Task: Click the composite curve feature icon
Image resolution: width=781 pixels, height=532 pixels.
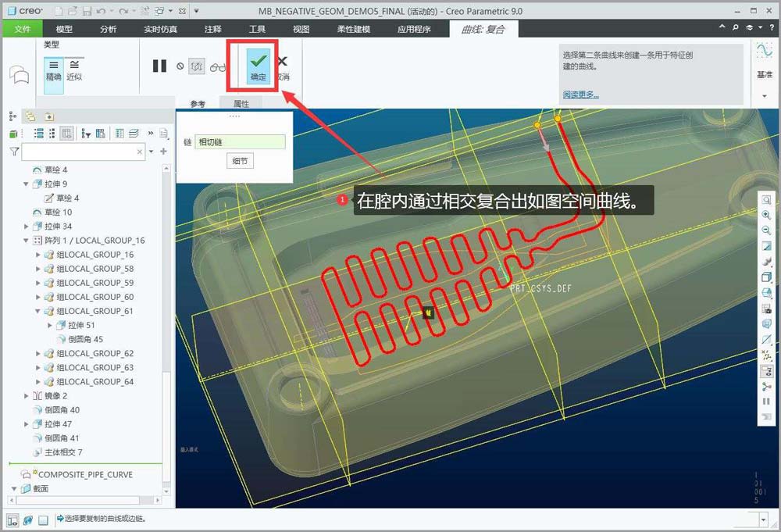Action: [19, 74]
